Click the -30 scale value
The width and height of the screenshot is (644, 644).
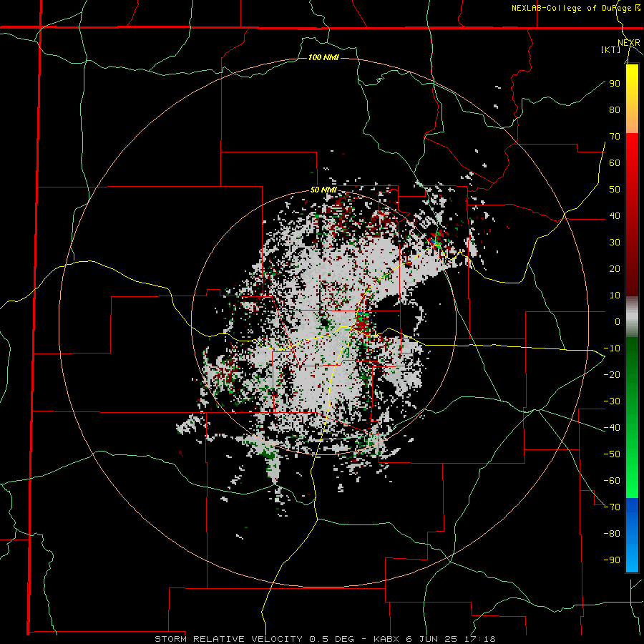612,401
